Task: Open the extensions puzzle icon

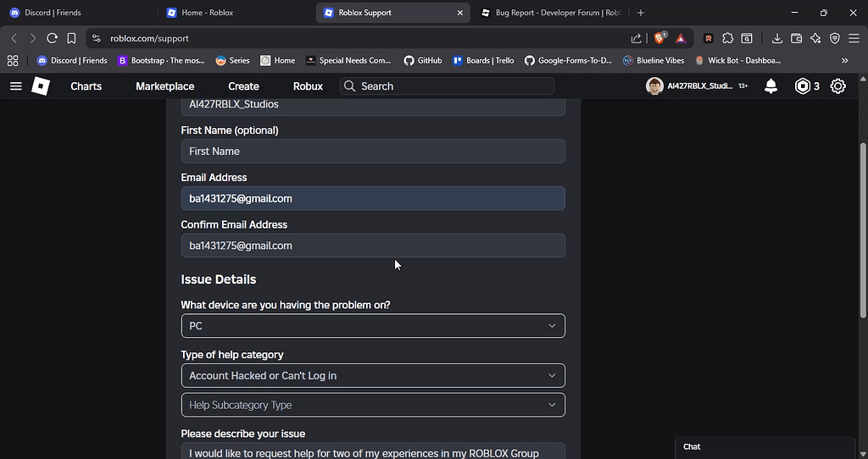Action: [728, 38]
